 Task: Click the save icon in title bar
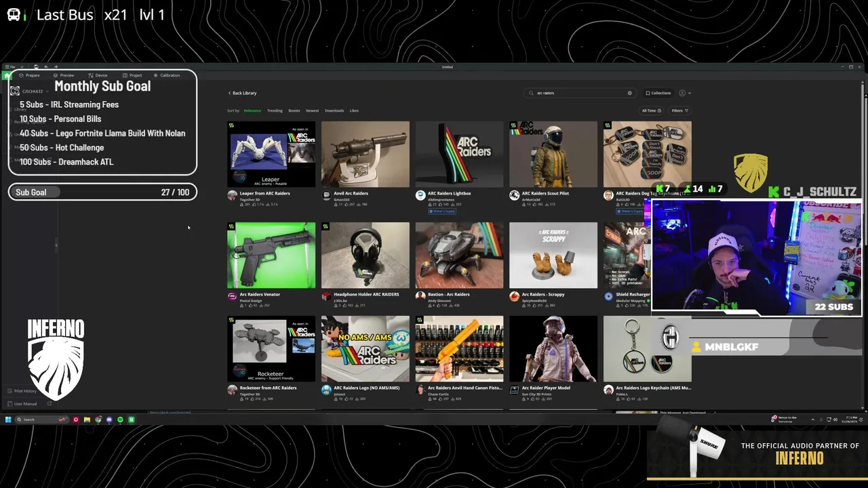click(36, 67)
